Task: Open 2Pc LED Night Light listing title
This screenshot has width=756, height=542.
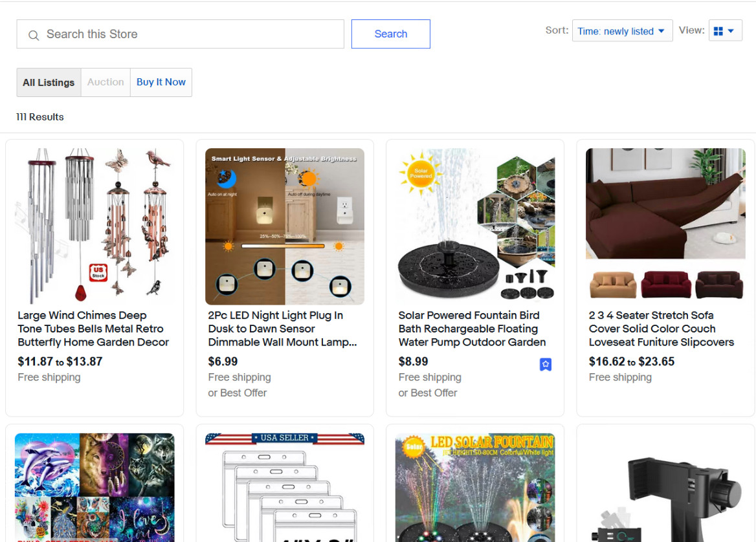Action: pyautogui.click(x=282, y=329)
